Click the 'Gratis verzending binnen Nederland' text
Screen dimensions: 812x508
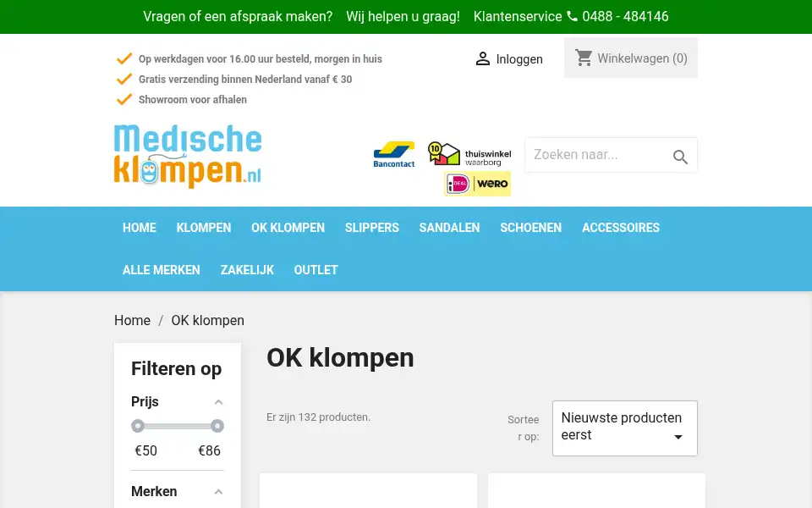click(x=245, y=80)
